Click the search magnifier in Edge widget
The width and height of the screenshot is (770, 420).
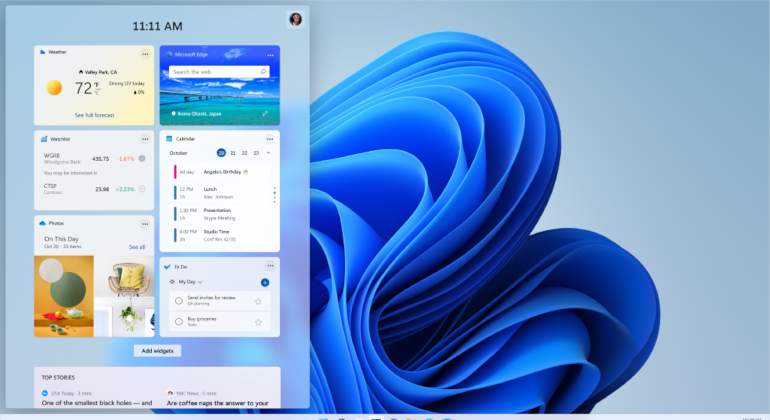tap(263, 72)
